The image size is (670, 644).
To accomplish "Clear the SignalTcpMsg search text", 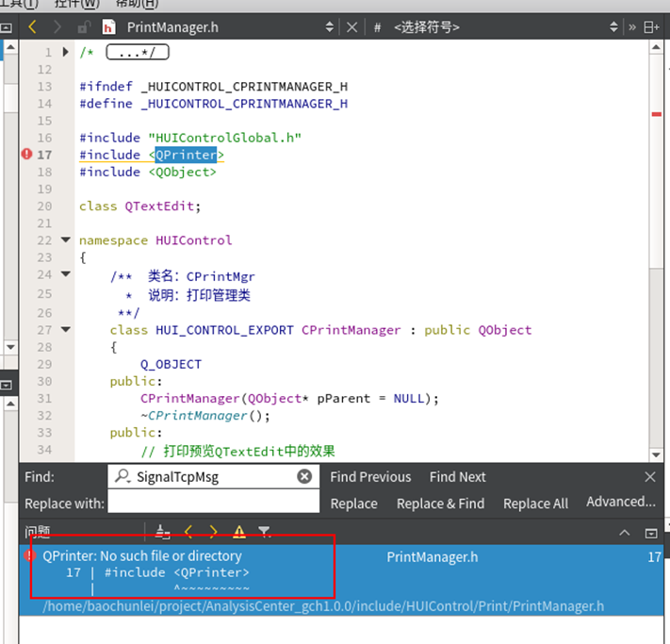I will coord(304,476).
